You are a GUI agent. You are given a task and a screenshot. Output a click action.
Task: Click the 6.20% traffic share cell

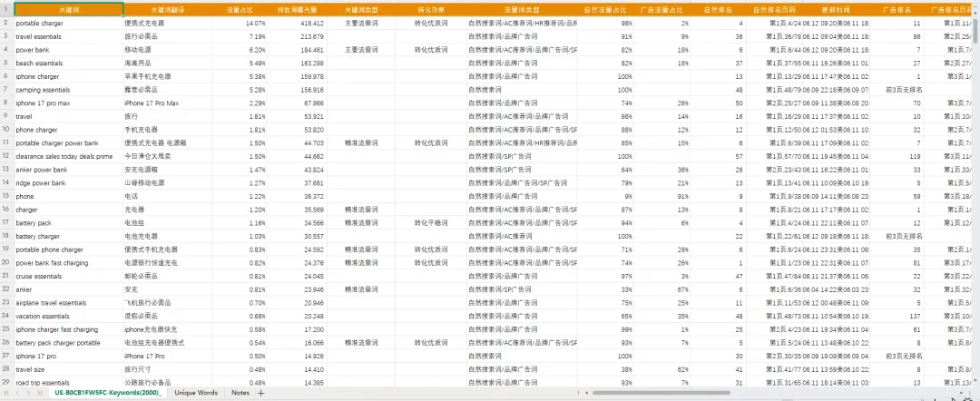[x=240, y=50]
